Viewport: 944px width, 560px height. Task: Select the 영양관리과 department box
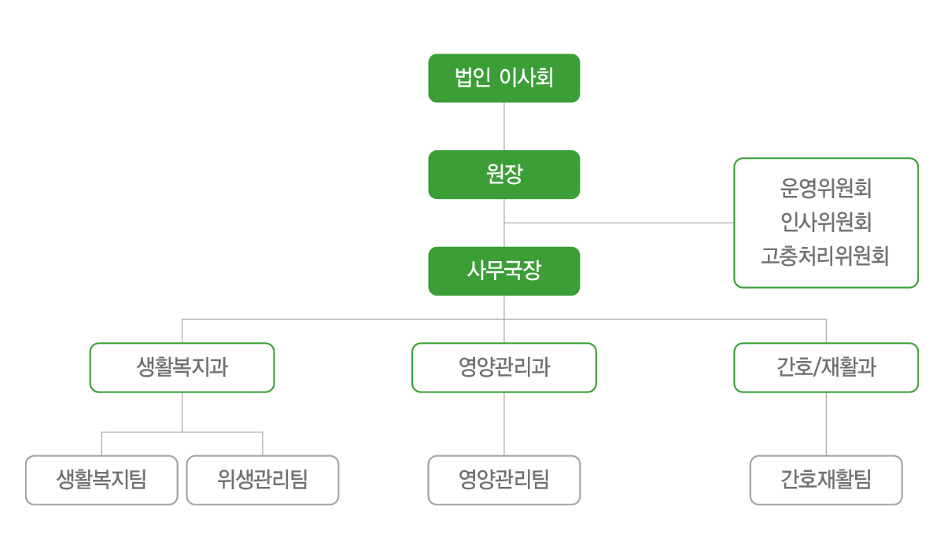coord(504,367)
